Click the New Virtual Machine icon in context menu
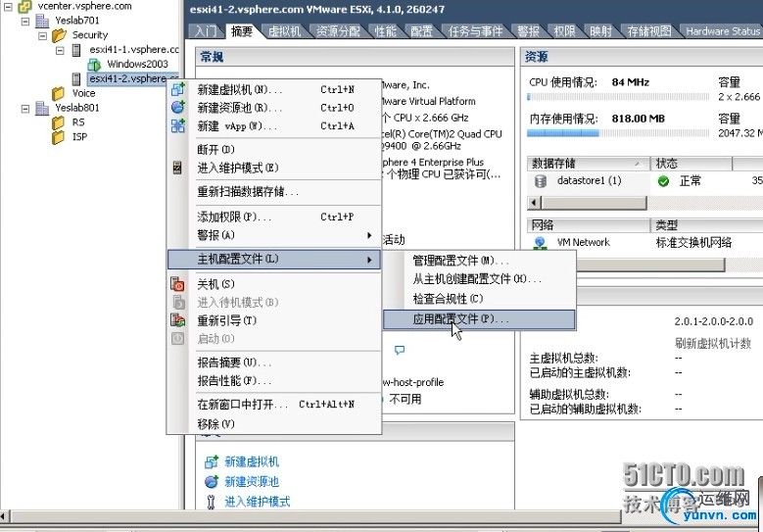Image resolution: width=763 pixels, height=532 pixels. coord(177,89)
